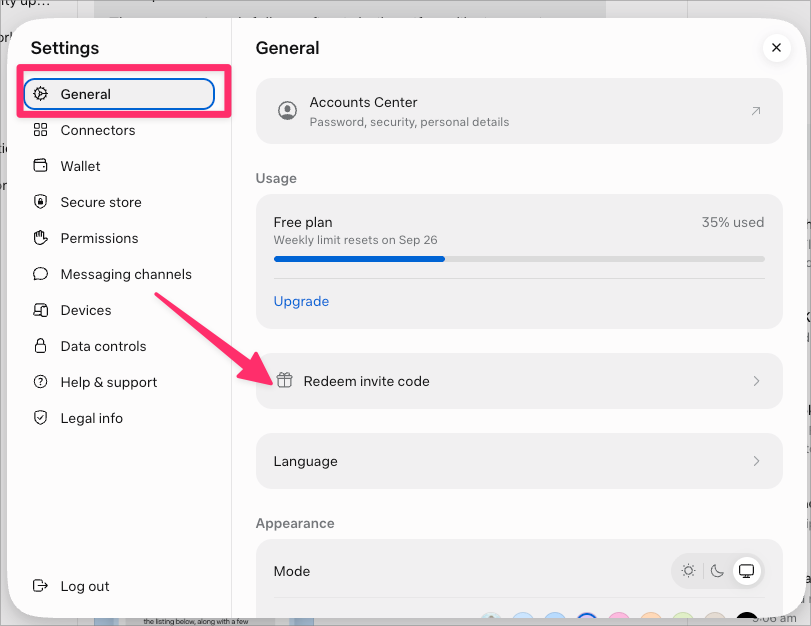Viewport: 811px width, 626px height.
Task: Select the General gear icon in sidebar
Action: pyautogui.click(x=40, y=94)
